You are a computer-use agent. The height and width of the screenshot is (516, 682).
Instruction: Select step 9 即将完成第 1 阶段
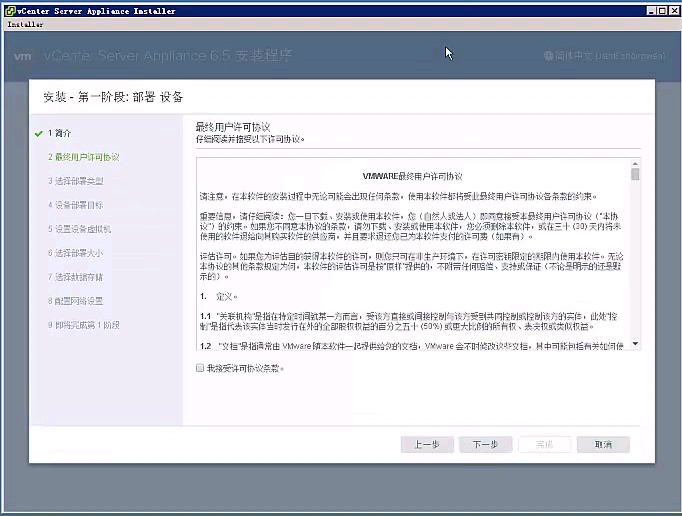pyautogui.click(x=84, y=325)
